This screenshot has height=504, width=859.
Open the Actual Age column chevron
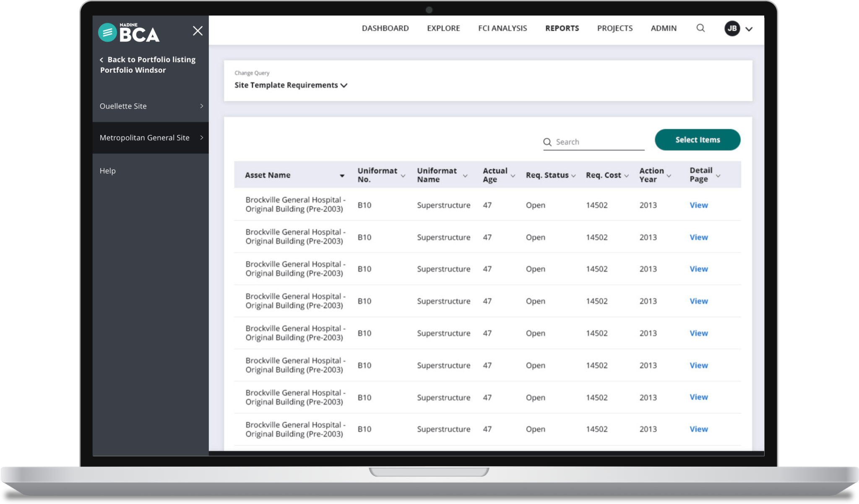pyautogui.click(x=513, y=176)
